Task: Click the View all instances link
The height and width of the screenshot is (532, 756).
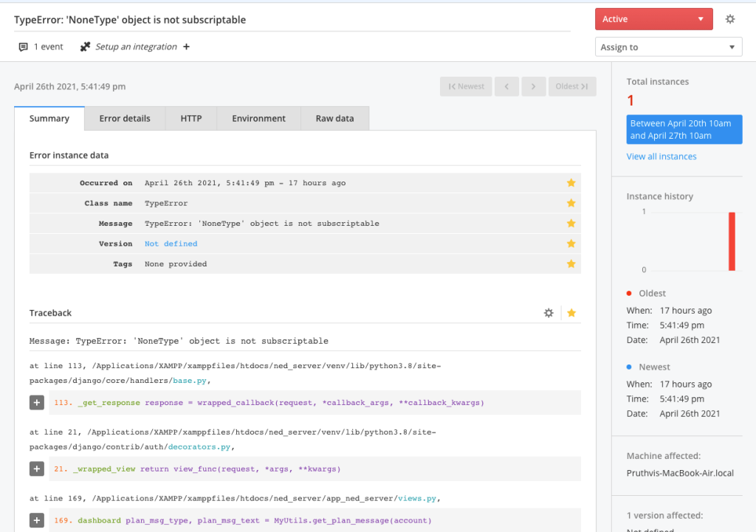Action: click(661, 156)
